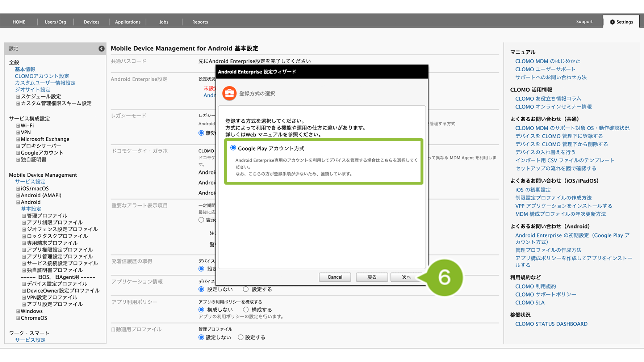Expand iOS/macOS tree node
Screen dimensions: 644x362
(x=18, y=189)
